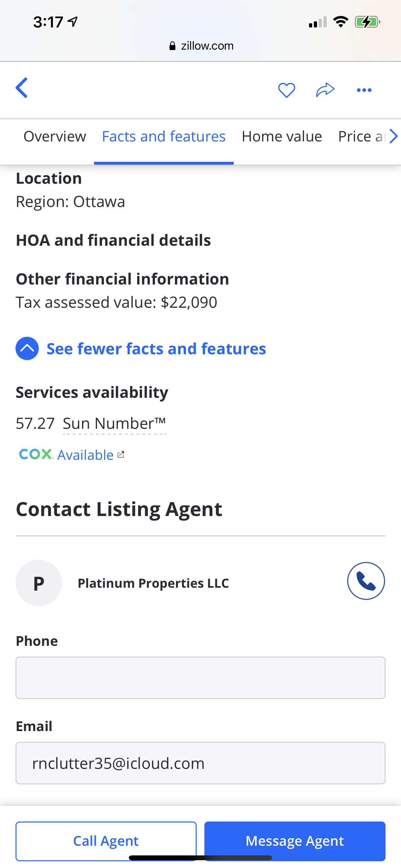Select the Facts and features tab
Image resolution: width=401 pixels, height=868 pixels.
(x=164, y=137)
